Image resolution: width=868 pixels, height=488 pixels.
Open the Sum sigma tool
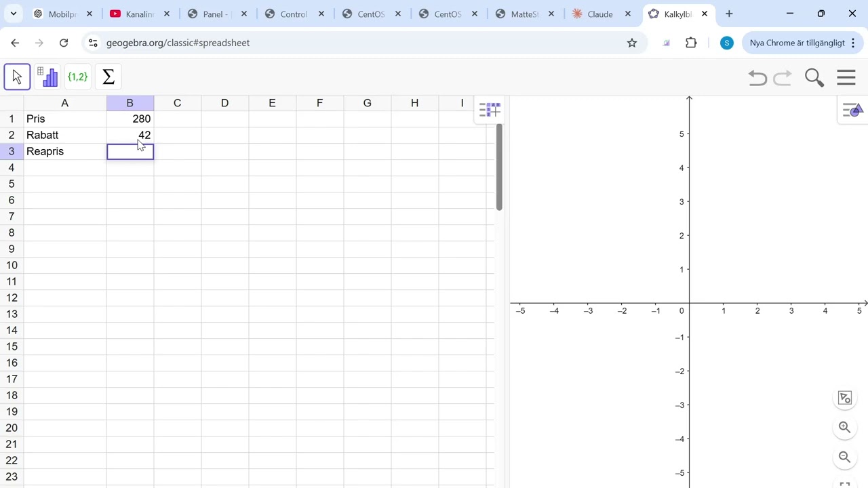click(108, 77)
